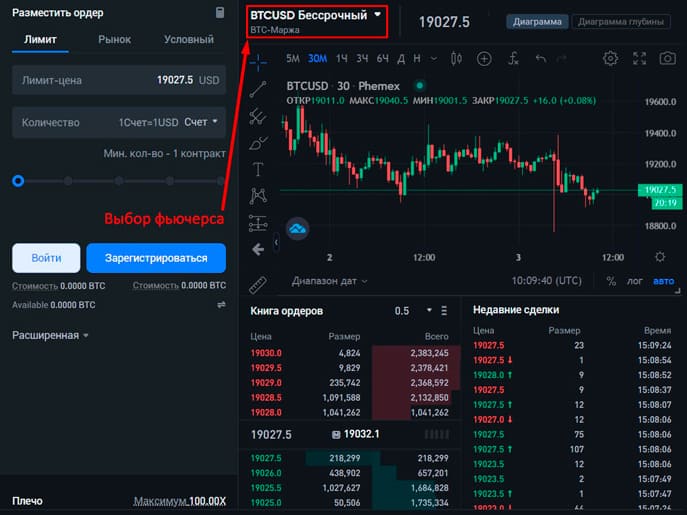
Task: Select the pattern drawing tool
Action: point(258,196)
